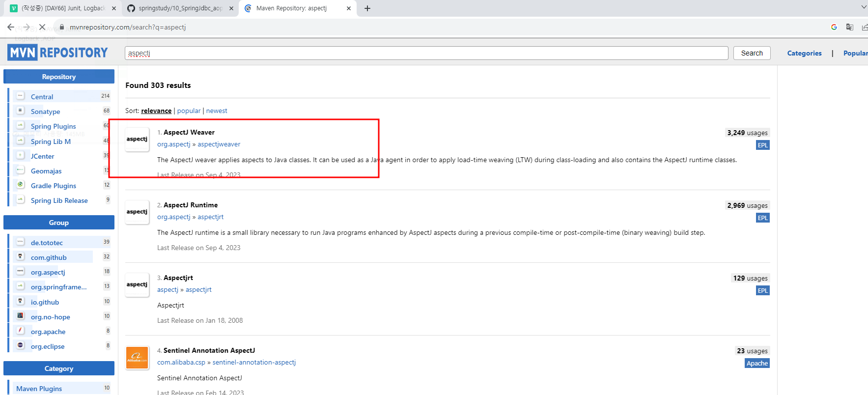Click the AspectJ Runtime aspectj logo
This screenshot has height=395, width=868.
pos(137,212)
